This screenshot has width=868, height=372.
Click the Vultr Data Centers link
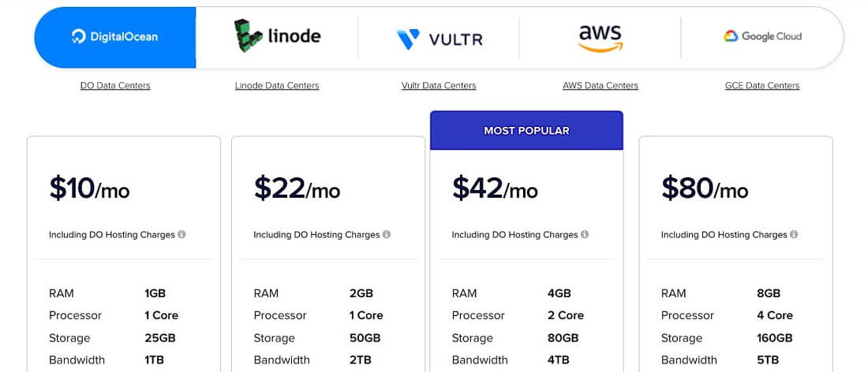439,85
